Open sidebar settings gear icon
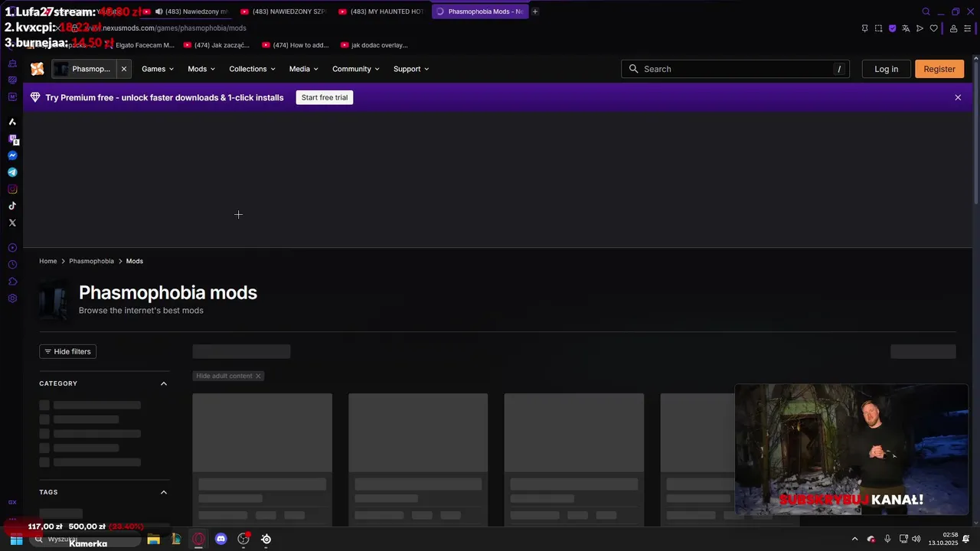This screenshot has height=551, width=980. (x=12, y=298)
